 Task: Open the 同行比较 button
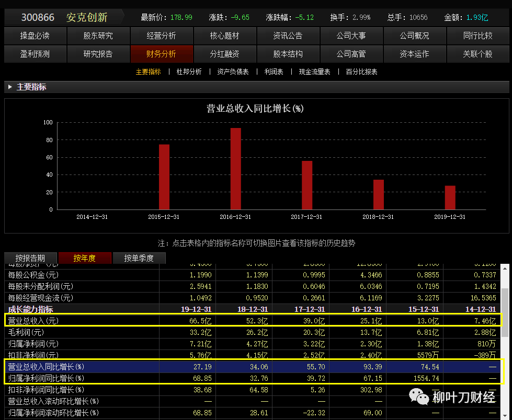(x=477, y=36)
